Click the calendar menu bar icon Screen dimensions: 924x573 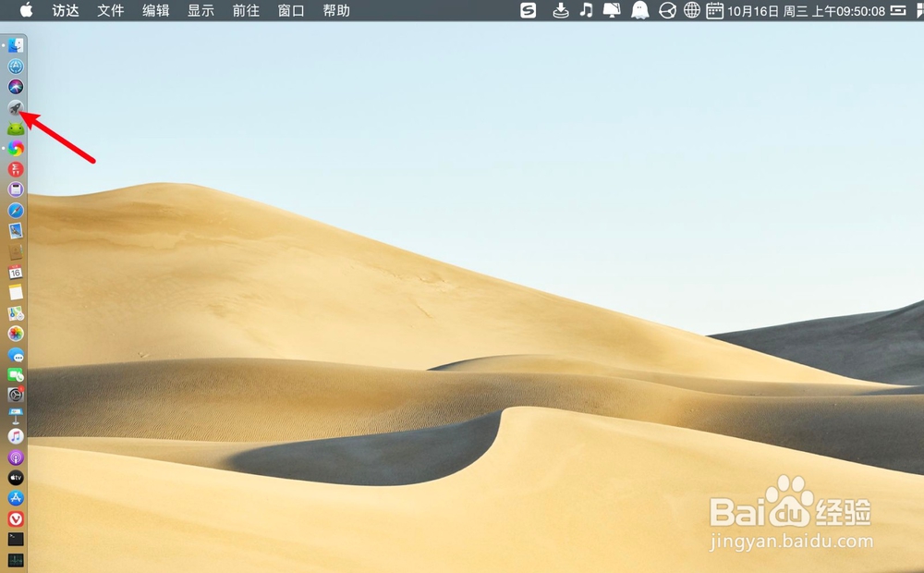pyautogui.click(x=715, y=10)
